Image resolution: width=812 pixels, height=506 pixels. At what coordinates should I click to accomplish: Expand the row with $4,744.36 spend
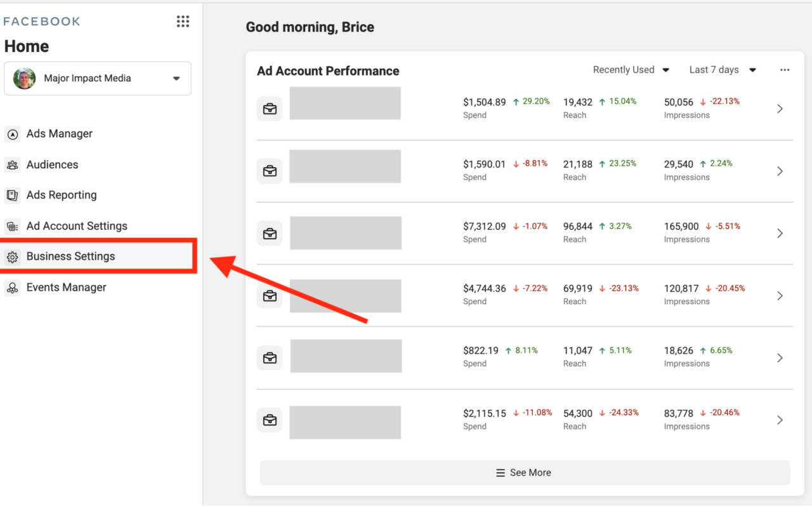pyautogui.click(x=780, y=295)
